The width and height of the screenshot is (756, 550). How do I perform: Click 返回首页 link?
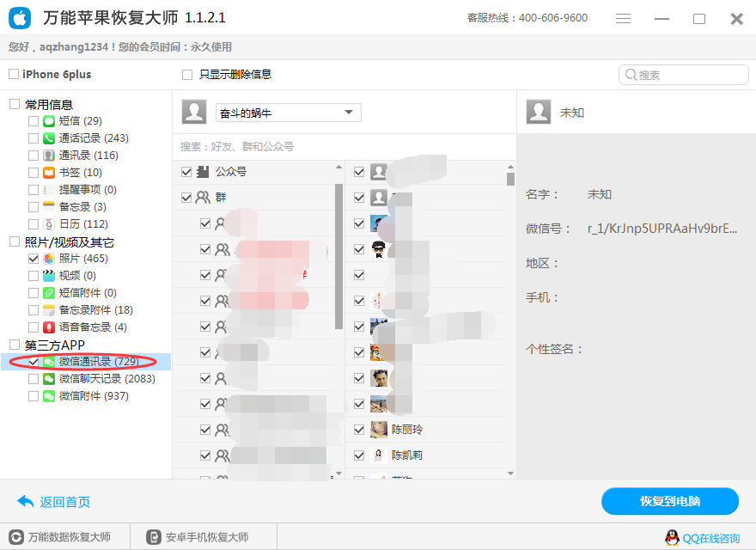tap(65, 502)
